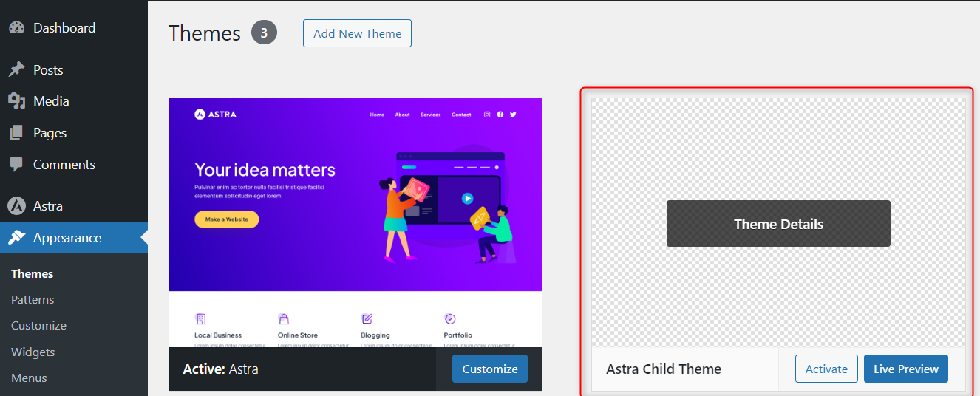Activate the Astra Child Theme
Image resolution: width=980 pixels, height=396 pixels.
(826, 369)
